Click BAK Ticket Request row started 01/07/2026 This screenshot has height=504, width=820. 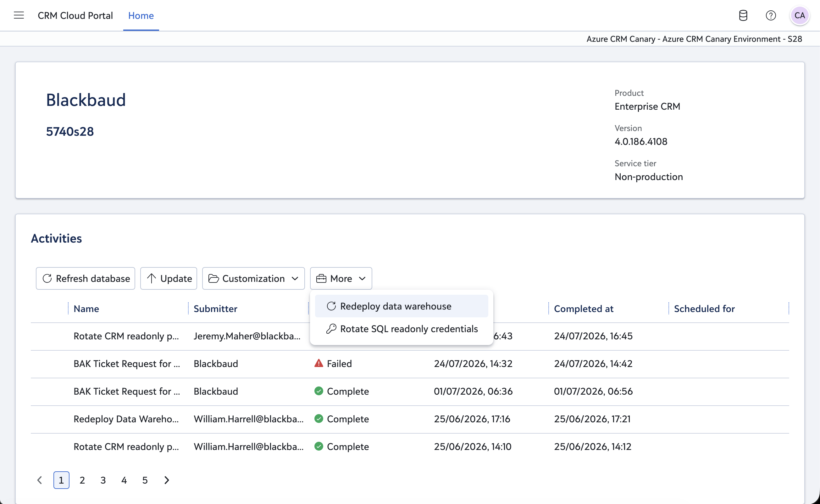410,391
